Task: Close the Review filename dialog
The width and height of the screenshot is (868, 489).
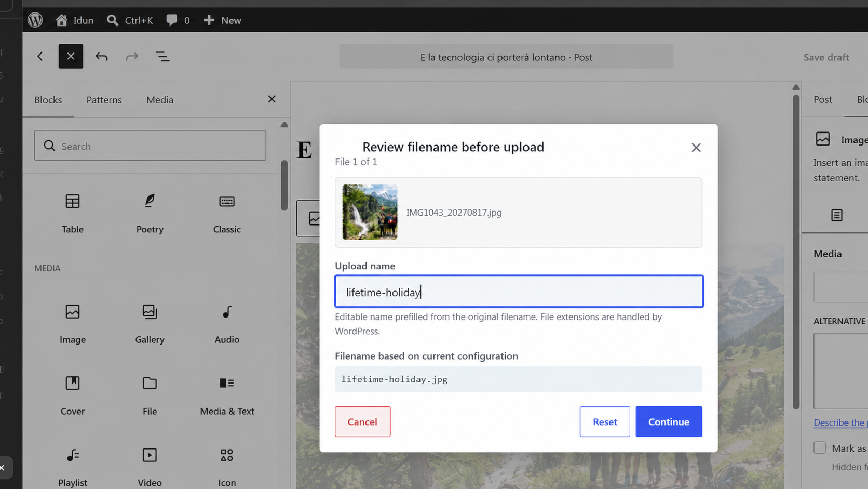Action: tap(696, 148)
